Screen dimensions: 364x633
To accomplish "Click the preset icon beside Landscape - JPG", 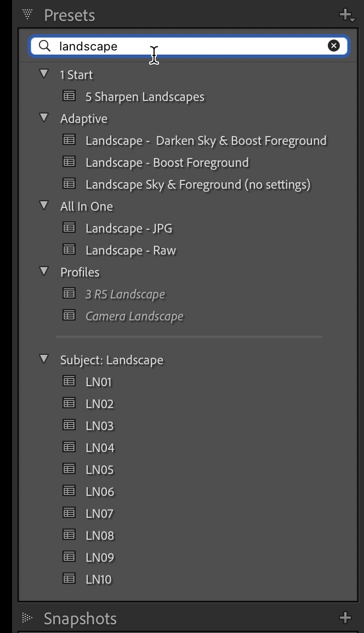I will pos(69,228).
